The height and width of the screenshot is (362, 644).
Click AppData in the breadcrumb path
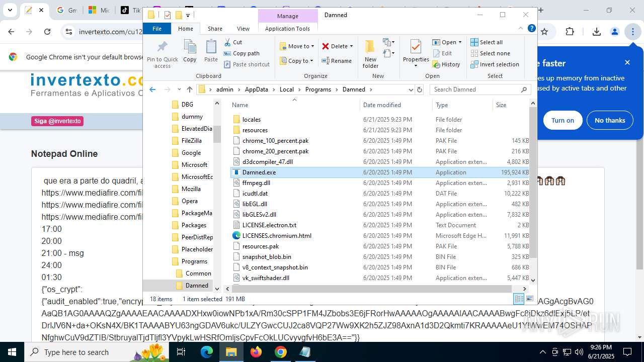(x=256, y=89)
